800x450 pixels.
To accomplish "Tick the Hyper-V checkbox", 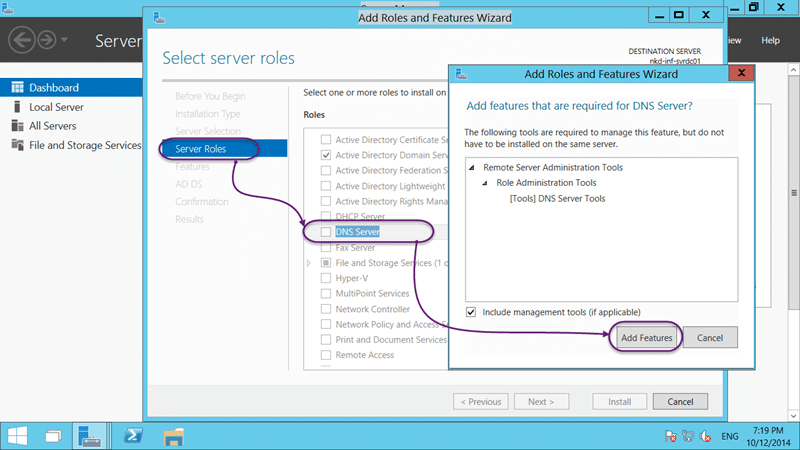I will tap(326, 278).
